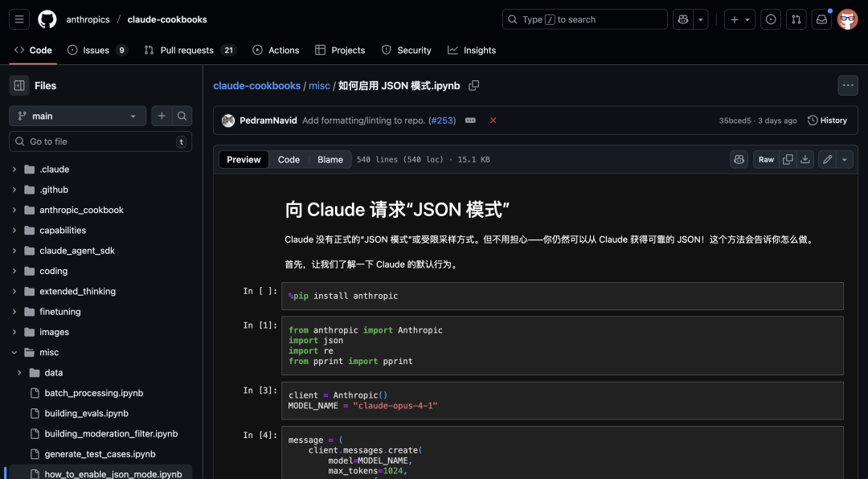Collapse the file tree side panel

[19, 85]
